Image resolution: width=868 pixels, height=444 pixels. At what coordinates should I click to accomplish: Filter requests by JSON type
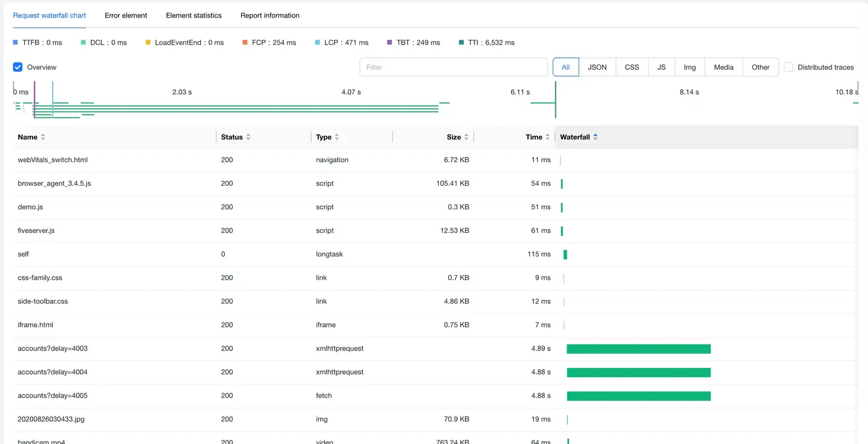[x=597, y=67]
